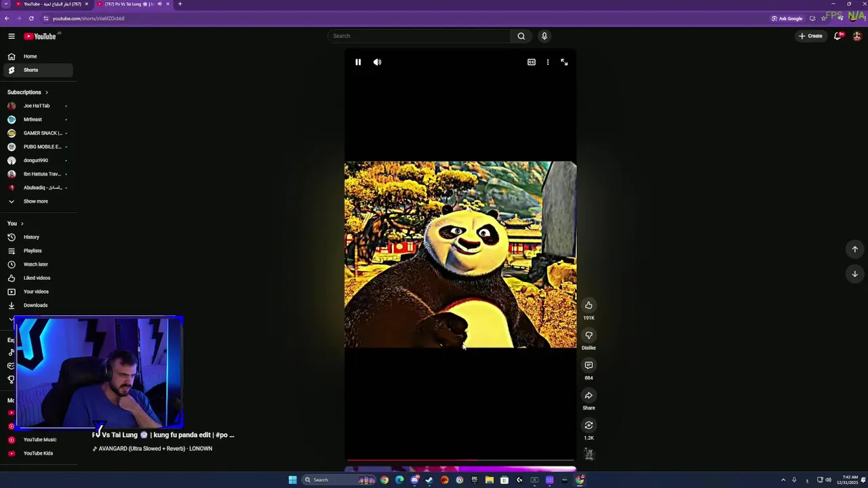Go back in browser
868x488 pixels.
pos(7,18)
